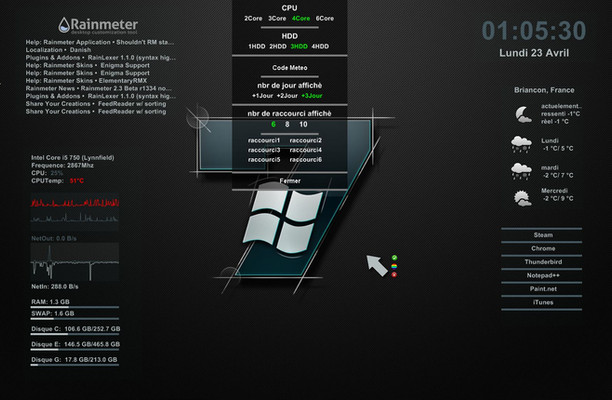Select 6Core CPU option
Image resolution: width=612 pixels, height=400 pixels.
[x=325, y=18]
